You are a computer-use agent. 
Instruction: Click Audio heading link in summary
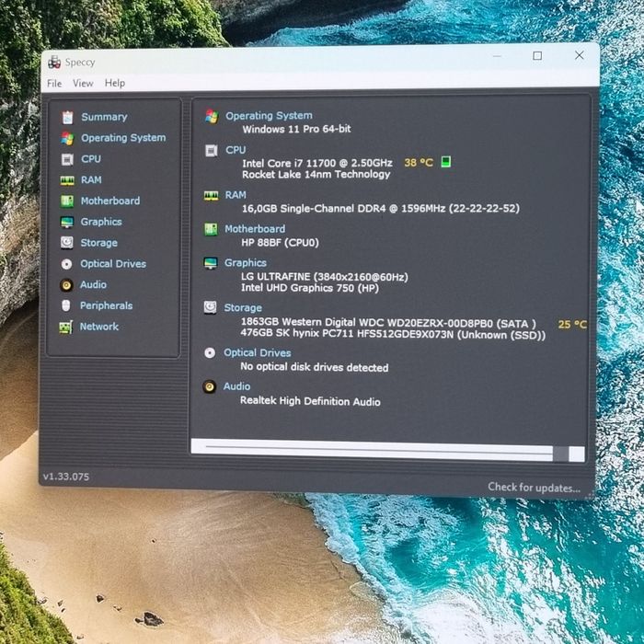(x=236, y=386)
